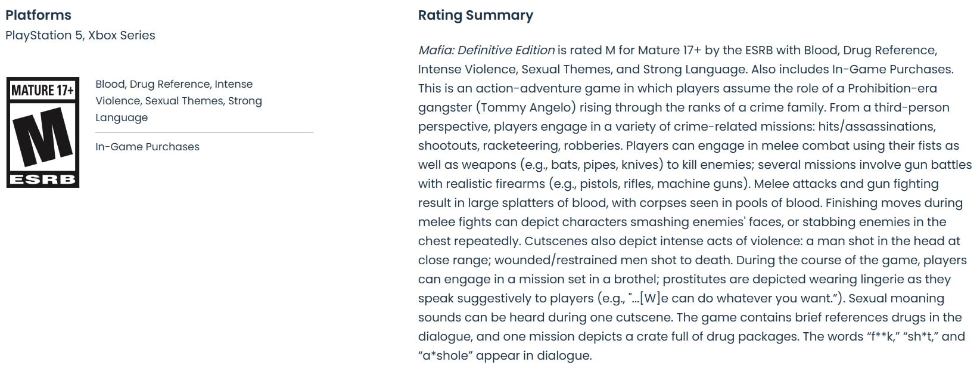This screenshot has width=980, height=368.
Task: Click the word brothel in the summary
Action: [x=636, y=279]
